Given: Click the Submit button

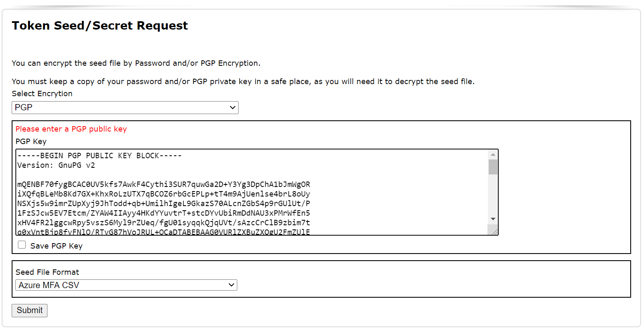Looking at the screenshot, I should pyautogui.click(x=30, y=311).
